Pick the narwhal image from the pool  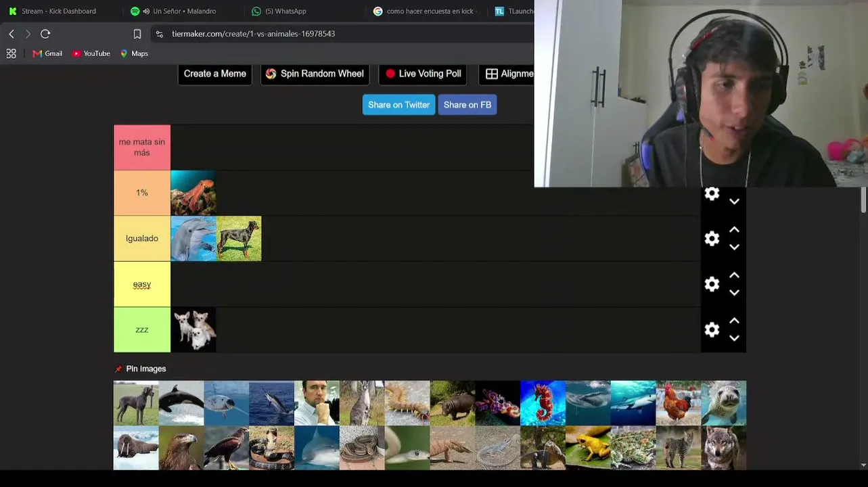227,403
